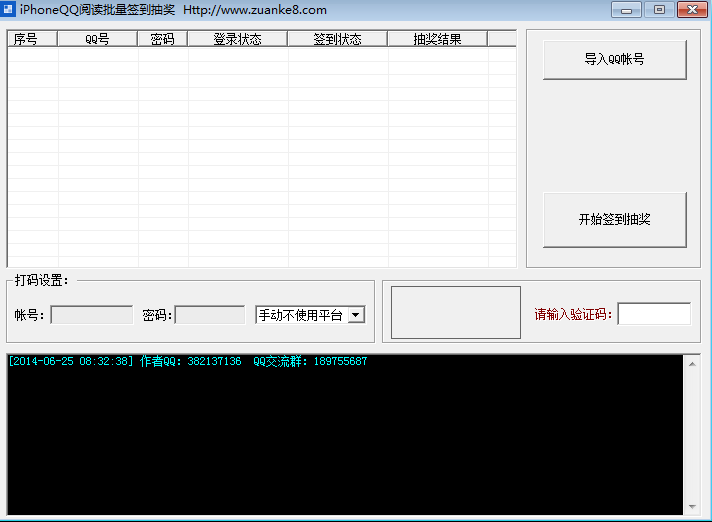Click the log scrollbar down arrow
This screenshot has height=522, width=712.
pyautogui.click(x=692, y=507)
